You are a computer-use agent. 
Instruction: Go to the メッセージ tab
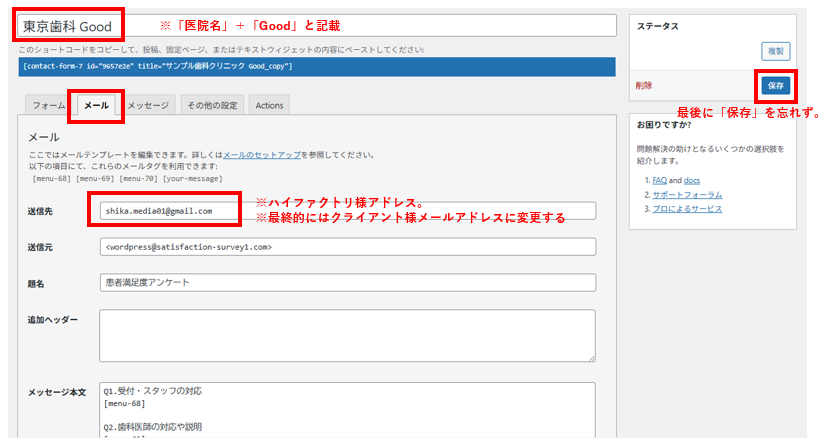(148, 105)
